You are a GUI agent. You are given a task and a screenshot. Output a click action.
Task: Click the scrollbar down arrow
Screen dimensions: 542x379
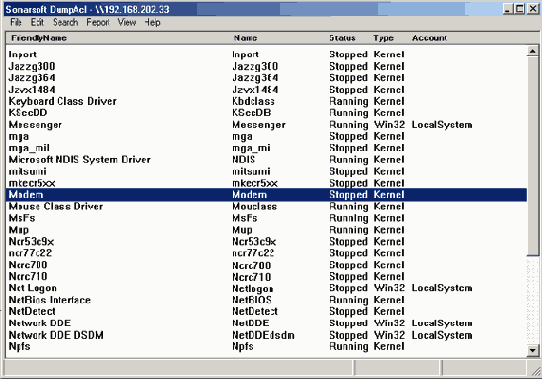click(x=532, y=351)
